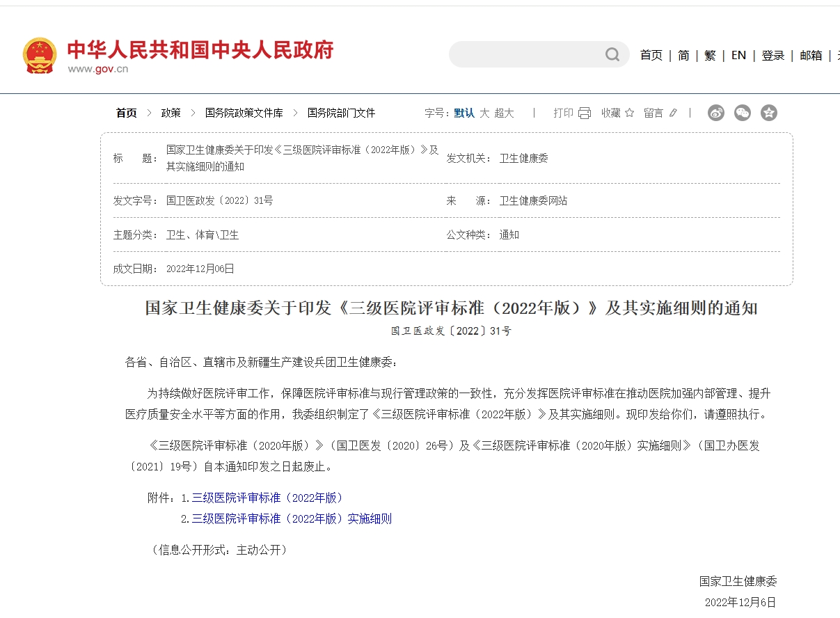Open attachment 三级医院评审标准（2022年版）实施细则
Viewport: 840px width, 618px height.
click(292, 518)
